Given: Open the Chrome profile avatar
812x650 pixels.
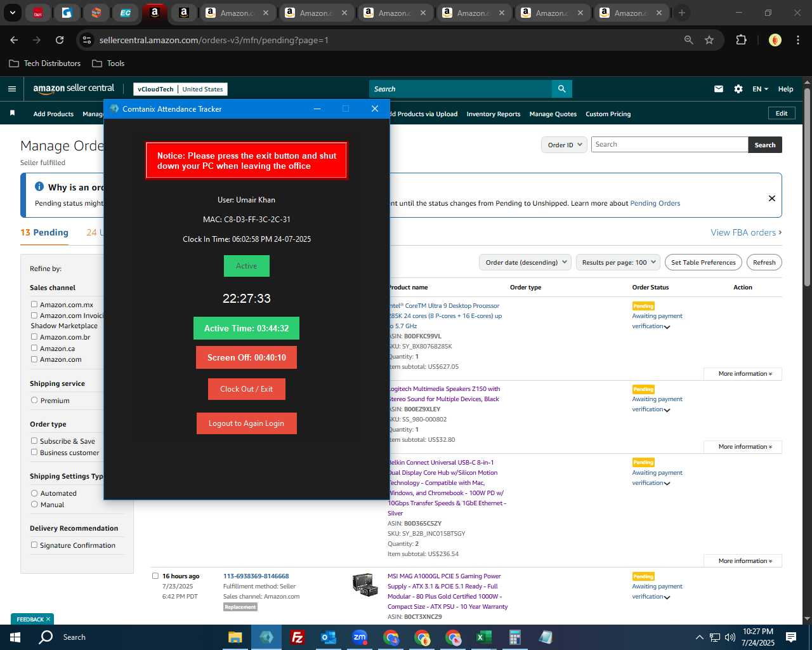Looking at the screenshot, I should 775,40.
